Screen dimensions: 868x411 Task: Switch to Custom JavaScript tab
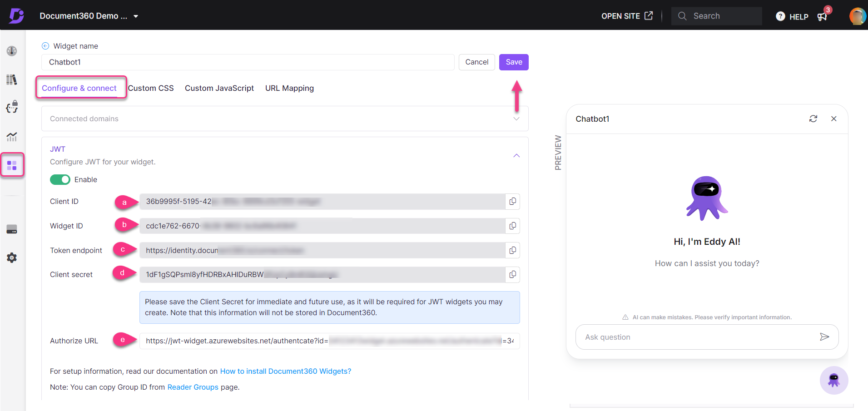point(219,88)
